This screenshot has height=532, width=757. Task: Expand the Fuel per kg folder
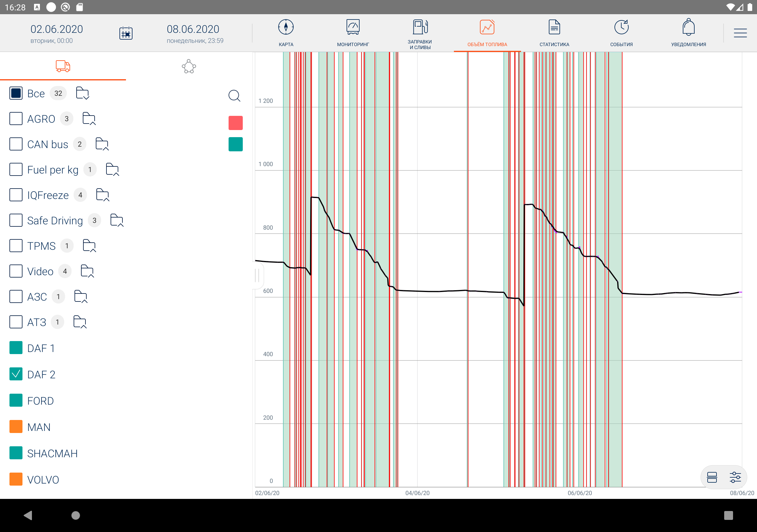112,169
